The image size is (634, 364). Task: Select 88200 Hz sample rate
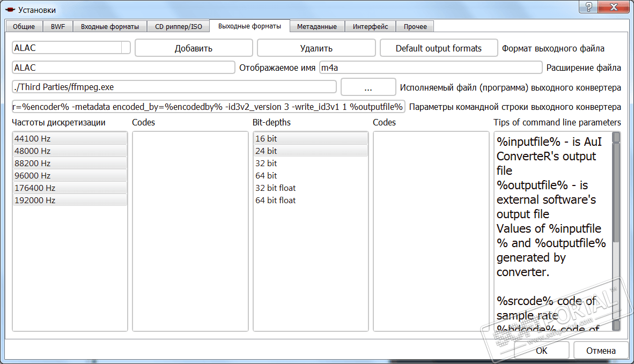click(x=70, y=163)
